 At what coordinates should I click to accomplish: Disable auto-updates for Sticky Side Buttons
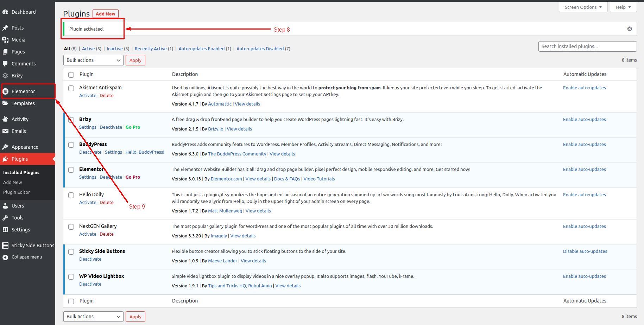point(585,251)
